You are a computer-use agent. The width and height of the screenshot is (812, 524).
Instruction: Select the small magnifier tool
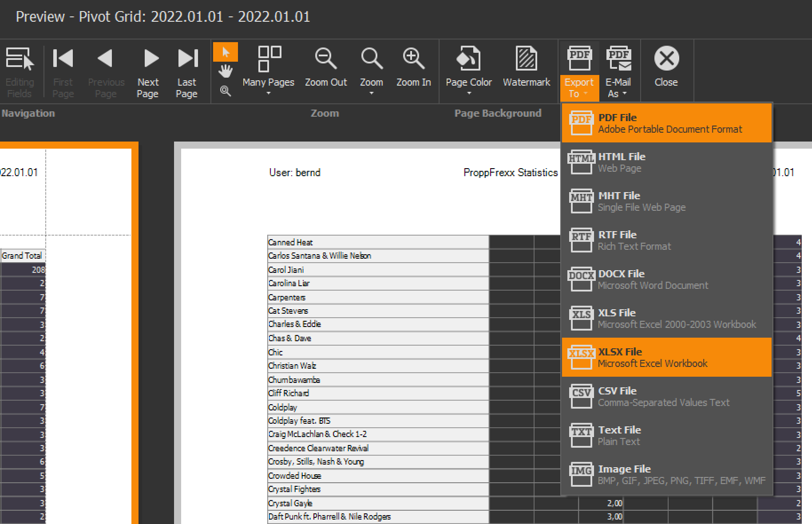pyautogui.click(x=226, y=91)
